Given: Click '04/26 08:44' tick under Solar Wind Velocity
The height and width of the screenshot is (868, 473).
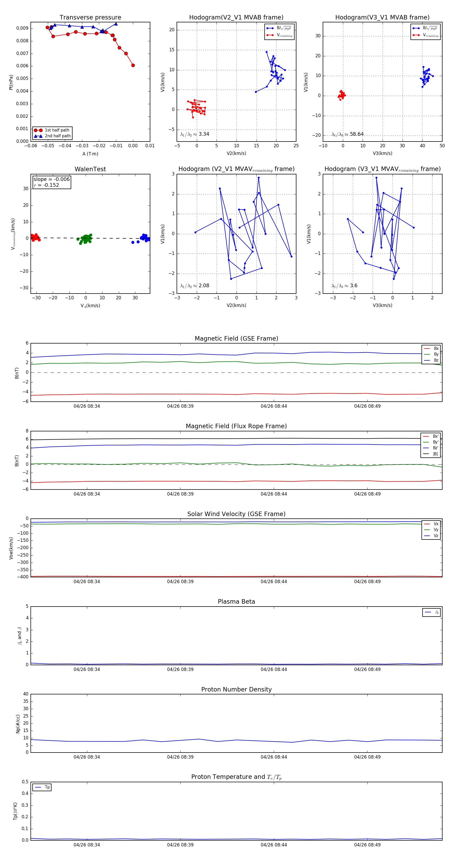Looking at the screenshot, I should click(x=274, y=581).
